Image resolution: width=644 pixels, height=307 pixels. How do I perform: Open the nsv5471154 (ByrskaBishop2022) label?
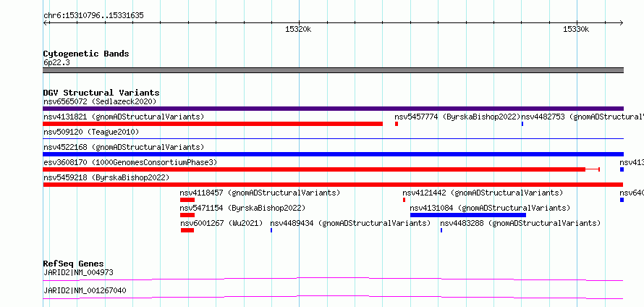click(242, 208)
